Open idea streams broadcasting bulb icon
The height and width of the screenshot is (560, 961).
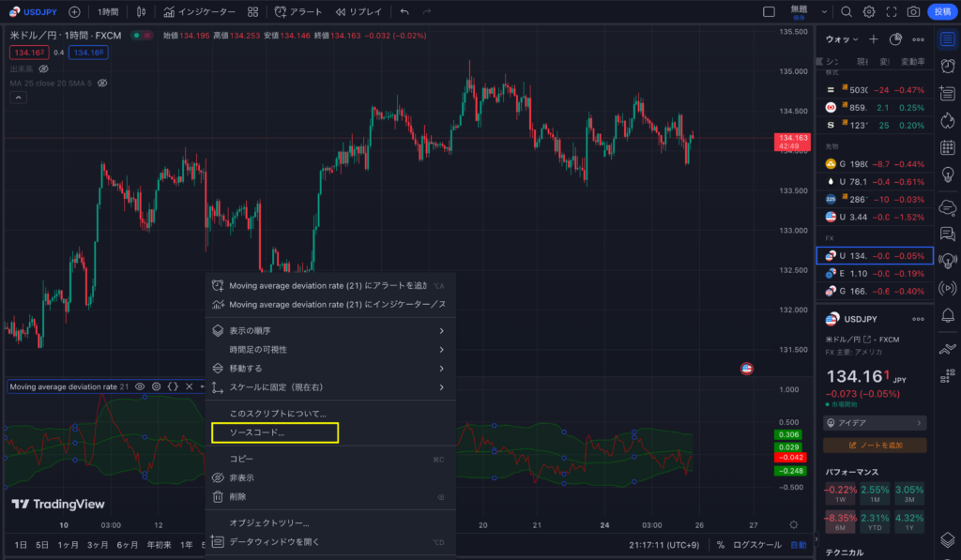pos(948,261)
